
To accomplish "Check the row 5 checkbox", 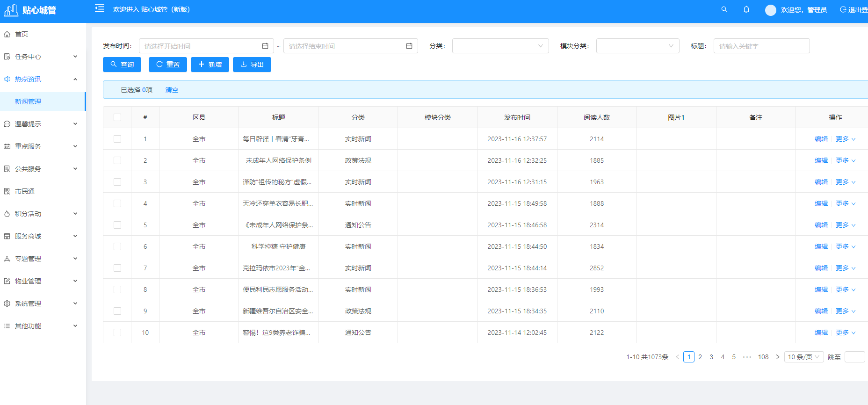I will point(117,225).
